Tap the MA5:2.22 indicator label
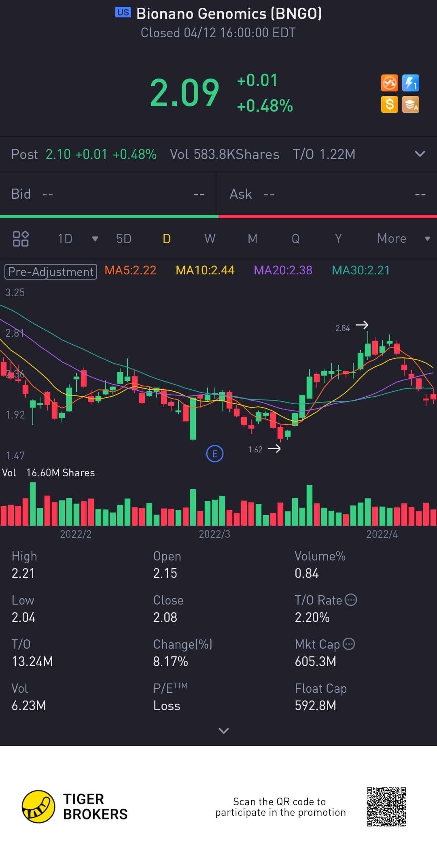This screenshot has width=437, height=868. click(x=130, y=270)
